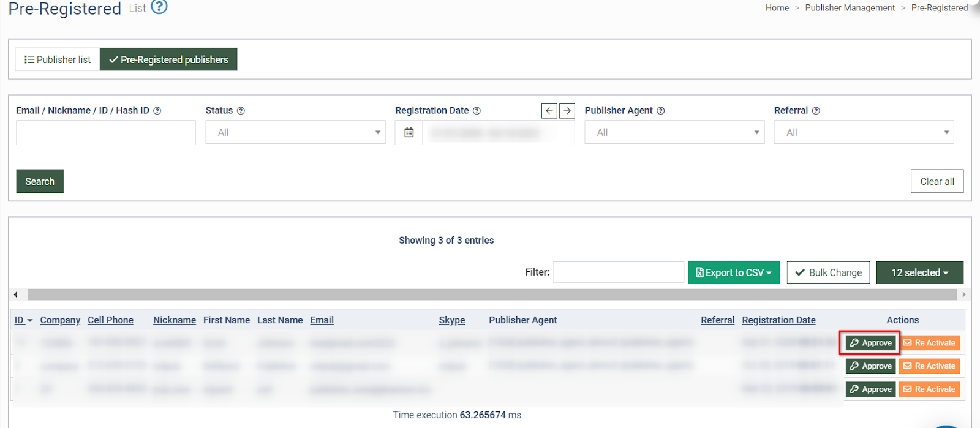The image size is (980, 428).
Task: Click the horizontal table scrollbar
Action: click(x=491, y=295)
